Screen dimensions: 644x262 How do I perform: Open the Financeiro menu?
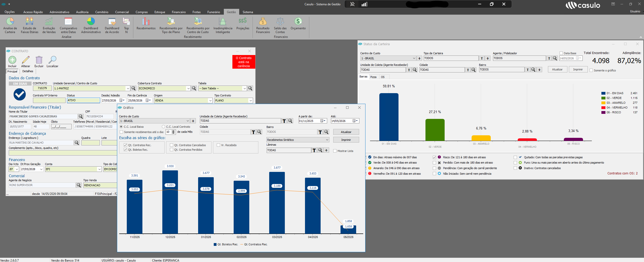coord(179,12)
